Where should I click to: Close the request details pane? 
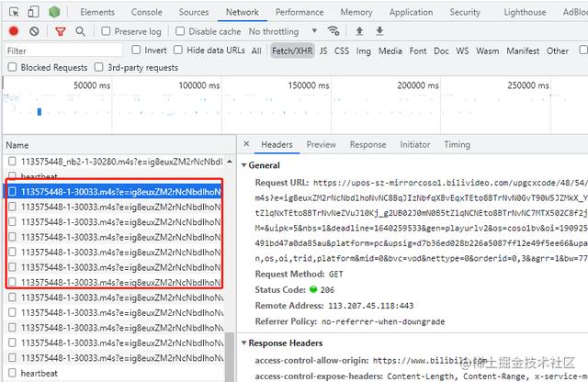(246, 144)
